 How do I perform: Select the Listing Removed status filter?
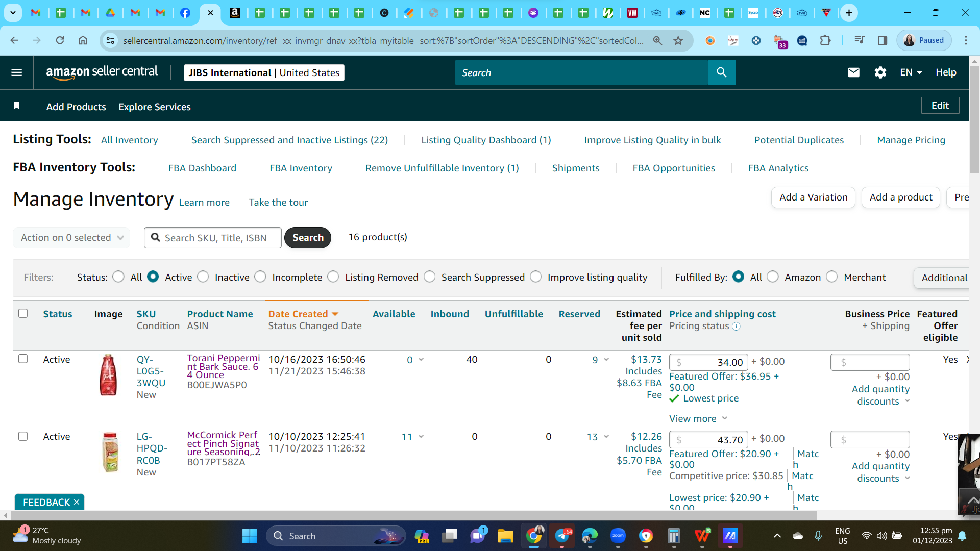point(333,277)
